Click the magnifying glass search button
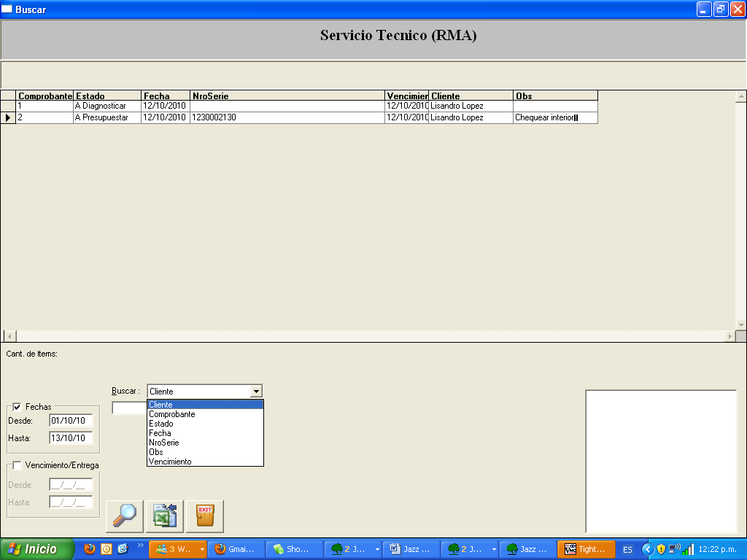 coord(124,516)
